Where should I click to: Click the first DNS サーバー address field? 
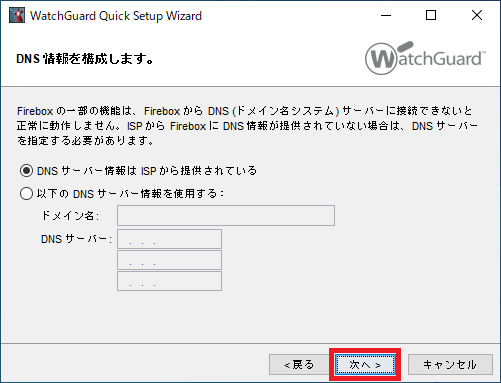(169, 239)
